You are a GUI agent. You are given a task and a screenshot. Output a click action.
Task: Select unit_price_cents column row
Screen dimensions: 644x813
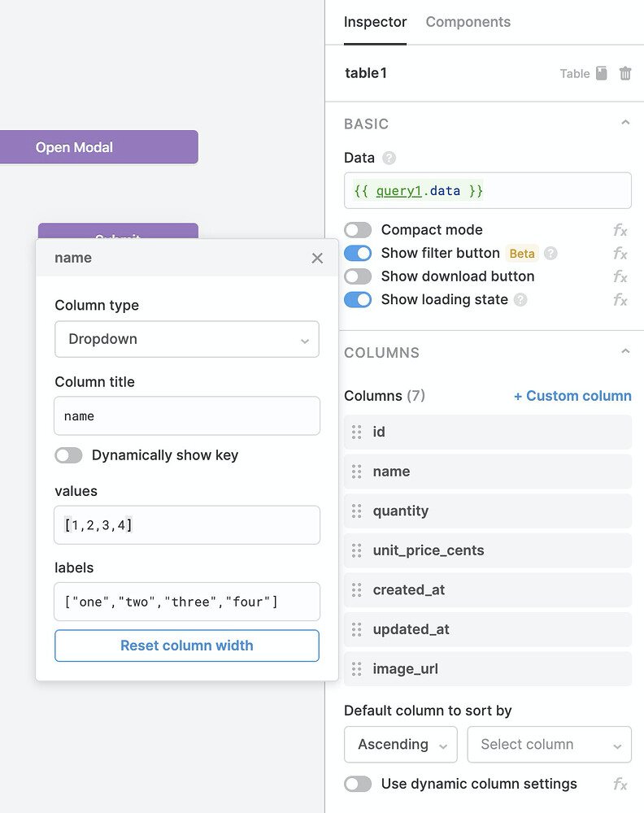point(487,550)
